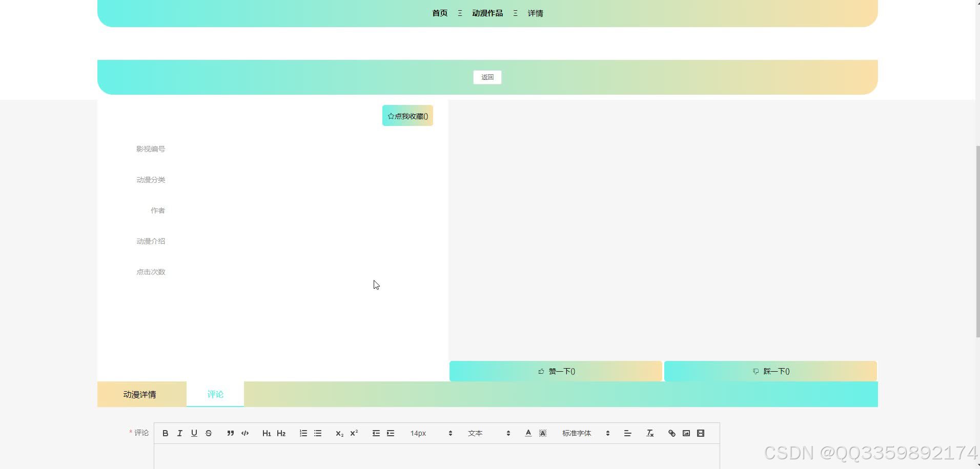Image resolution: width=980 pixels, height=469 pixels.
Task: Open the 文本 heading style dropdown
Action: pos(489,433)
